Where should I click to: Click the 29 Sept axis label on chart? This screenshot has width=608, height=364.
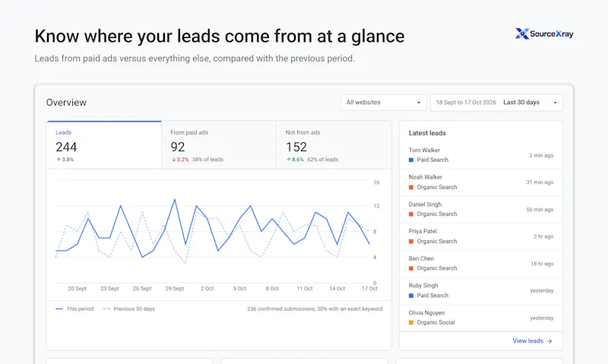coord(175,289)
